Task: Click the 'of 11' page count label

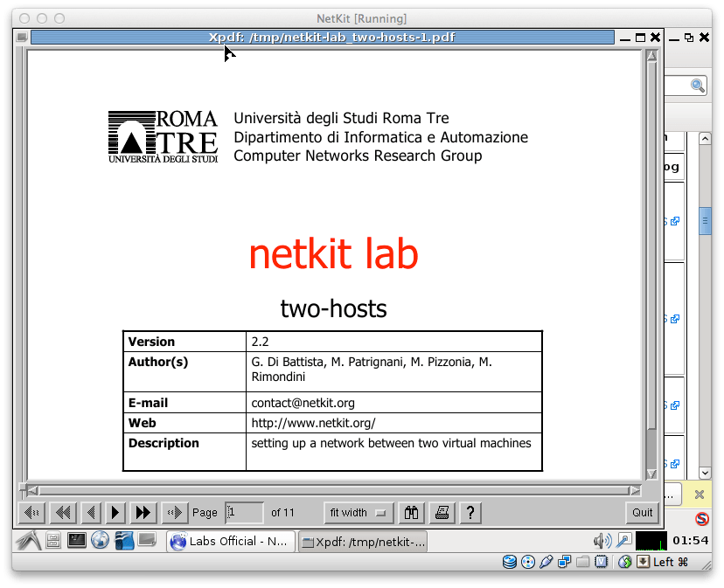Action: click(x=282, y=513)
